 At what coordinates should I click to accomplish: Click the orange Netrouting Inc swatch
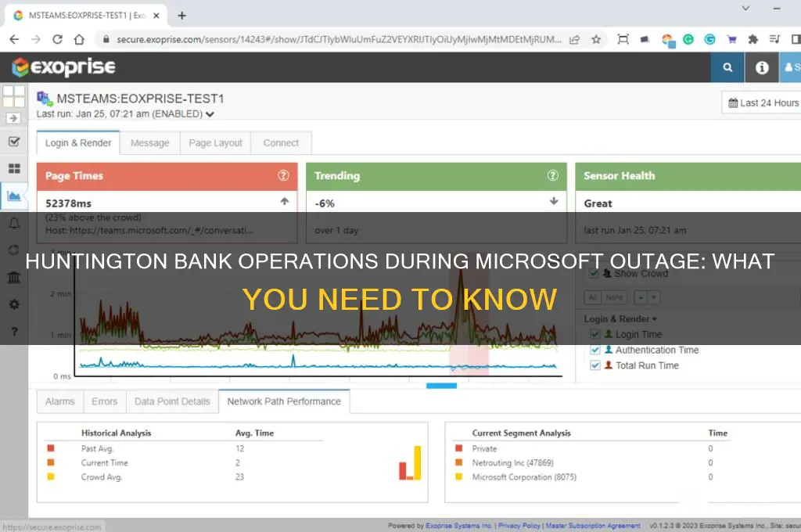point(458,462)
